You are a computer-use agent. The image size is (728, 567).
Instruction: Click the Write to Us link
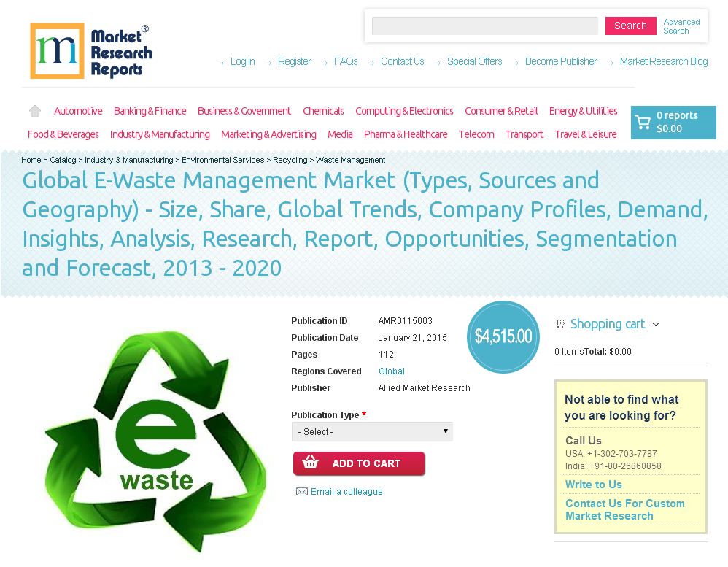593,484
